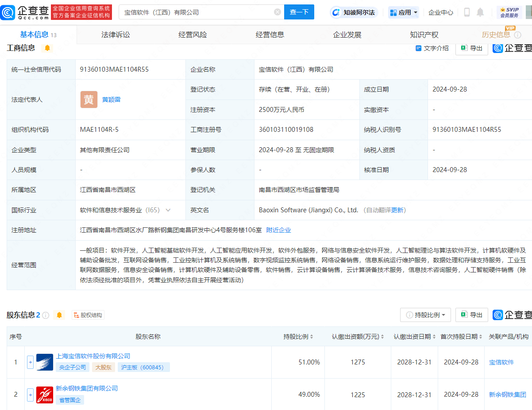This screenshot has height=410, width=532.
Task: Click the 央企子公司 tag
Action: (73, 367)
